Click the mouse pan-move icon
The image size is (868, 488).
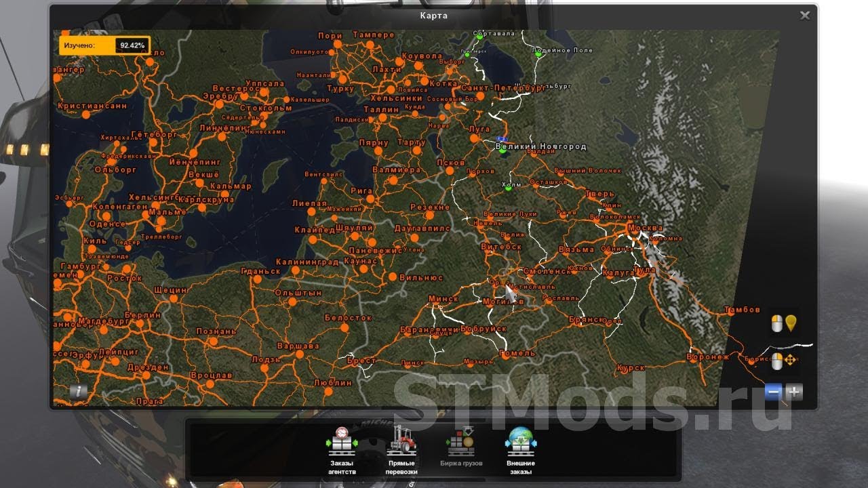coord(784,361)
